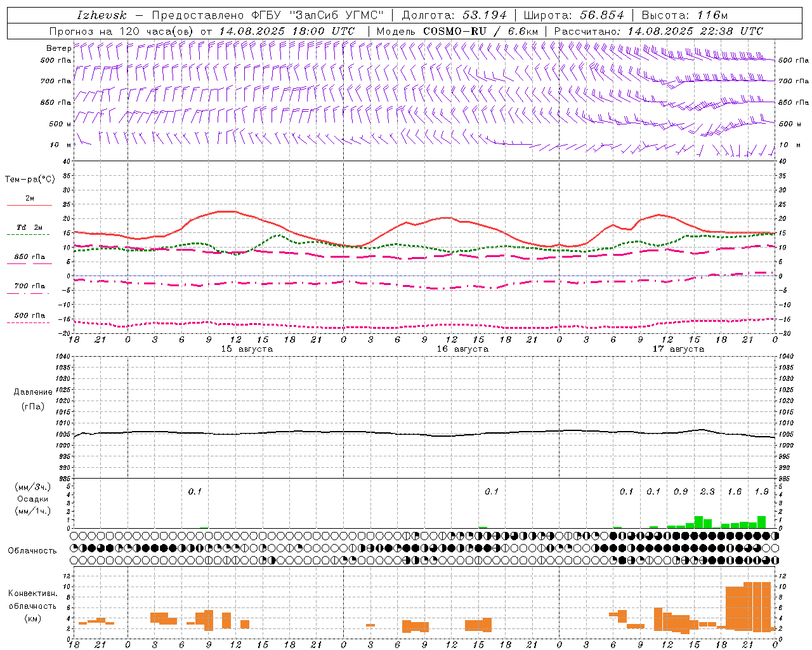
Task: Click the 'Предоставлено ФГБУ ЗапСиб УГМС' provider text
Action: 268,15
